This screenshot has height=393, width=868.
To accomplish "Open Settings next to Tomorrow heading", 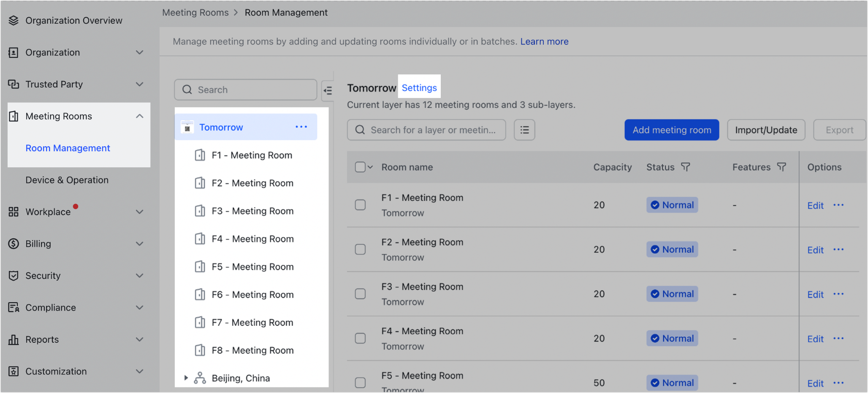I will click(419, 87).
